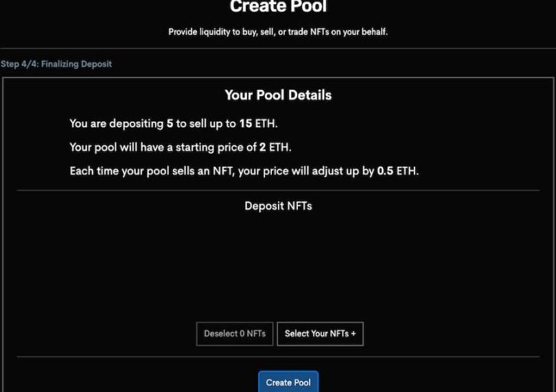Click the bold 0.5 price adjustment value
This screenshot has height=392, width=556.
(385, 171)
